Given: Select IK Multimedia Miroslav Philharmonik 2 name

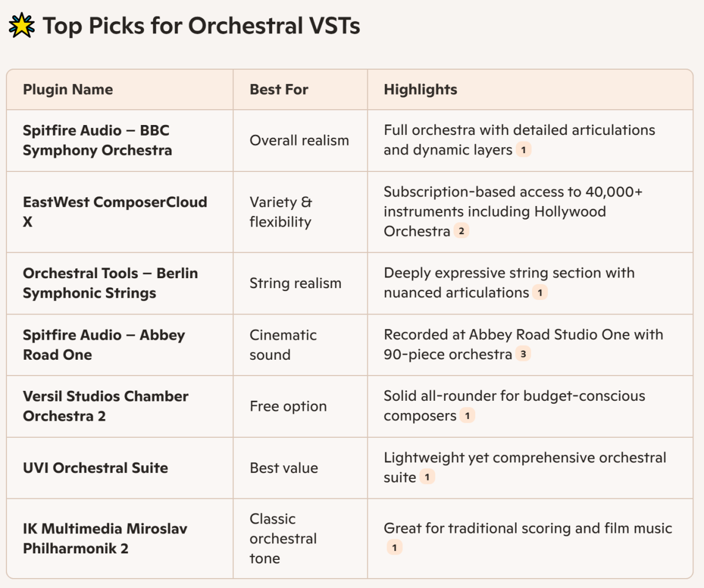Looking at the screenshot, I should pyautogui.click(x=105, y=539).
